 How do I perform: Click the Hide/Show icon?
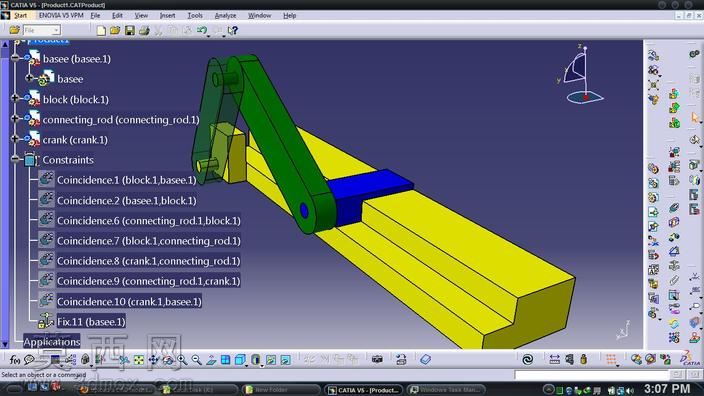(x=271, y=360)
